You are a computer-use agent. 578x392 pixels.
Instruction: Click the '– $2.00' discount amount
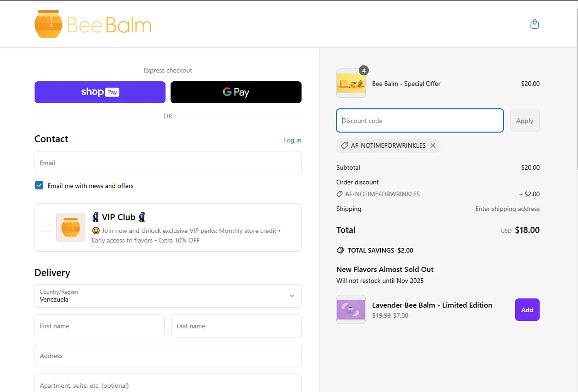(529, 194)
